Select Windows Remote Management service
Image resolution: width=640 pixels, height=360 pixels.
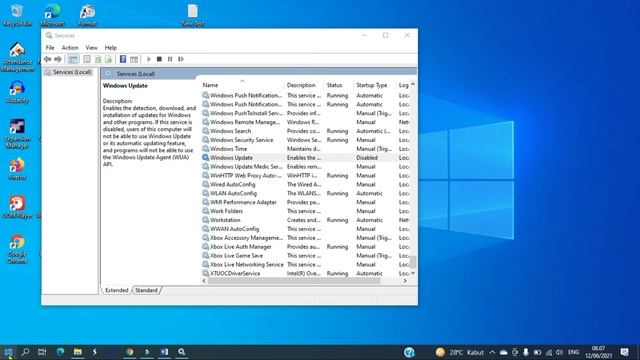click(x=306, y=122)
